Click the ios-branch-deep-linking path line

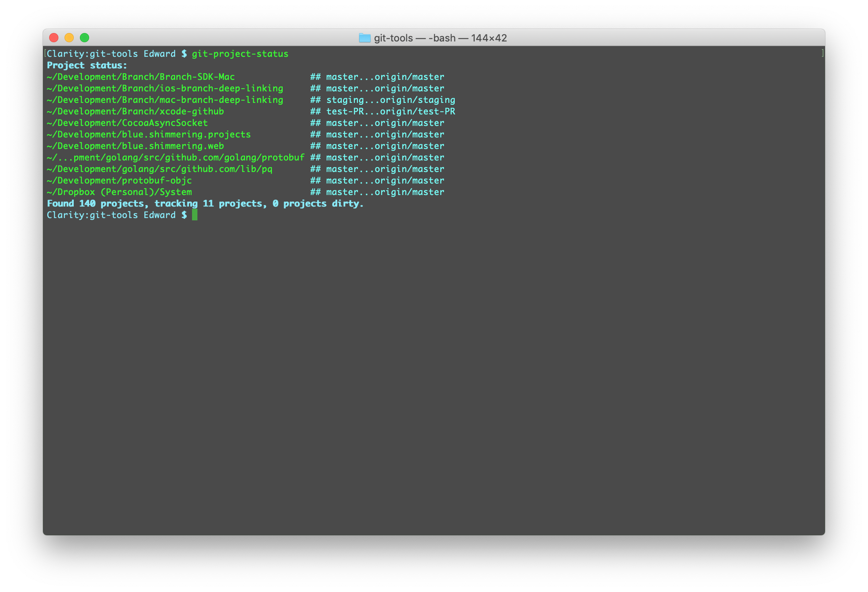[165, 88]
